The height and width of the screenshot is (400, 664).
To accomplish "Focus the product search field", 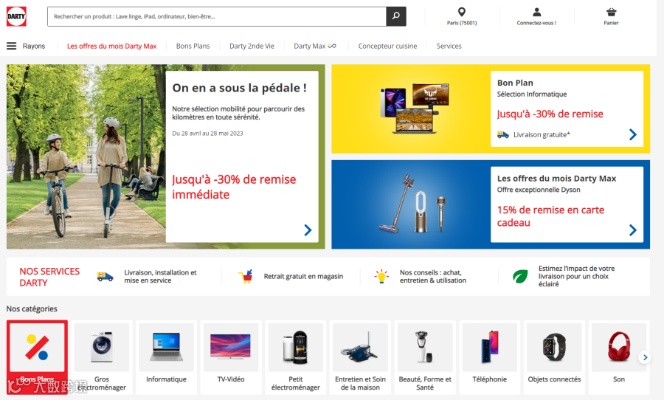I will (x=217, y=17).
